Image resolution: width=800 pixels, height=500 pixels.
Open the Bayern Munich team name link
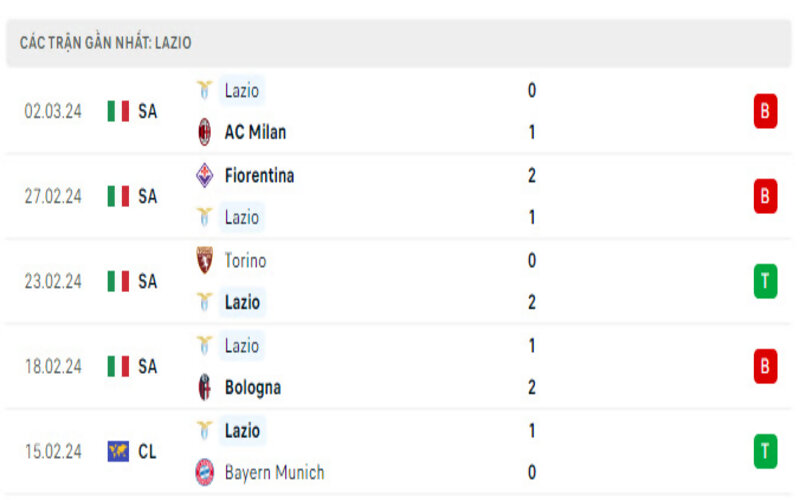[274, 472]
